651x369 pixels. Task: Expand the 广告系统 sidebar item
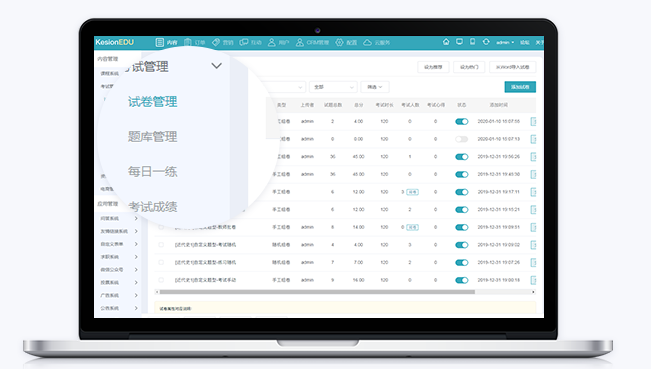[x=136, y=296]
